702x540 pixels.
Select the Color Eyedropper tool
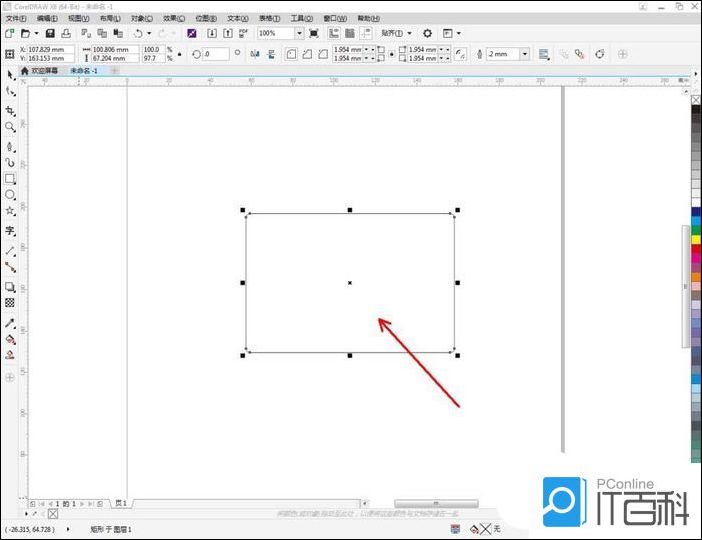click(x=10, y=323)
